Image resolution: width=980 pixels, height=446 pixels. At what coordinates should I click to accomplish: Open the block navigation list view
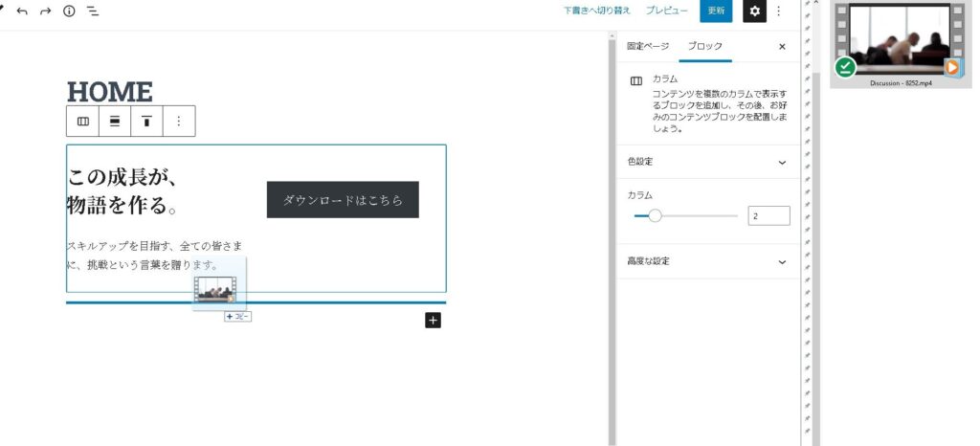(93, 11)
